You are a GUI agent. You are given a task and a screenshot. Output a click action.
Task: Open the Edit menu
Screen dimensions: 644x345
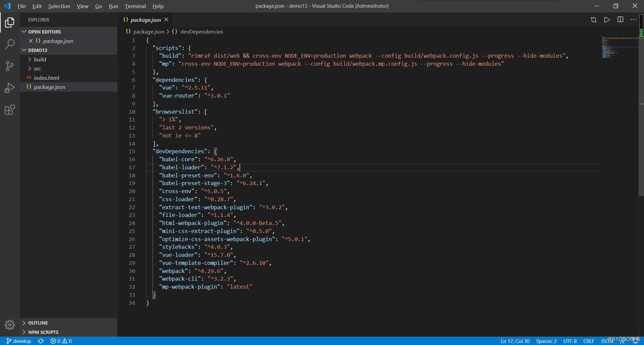[x=37, y=6]
